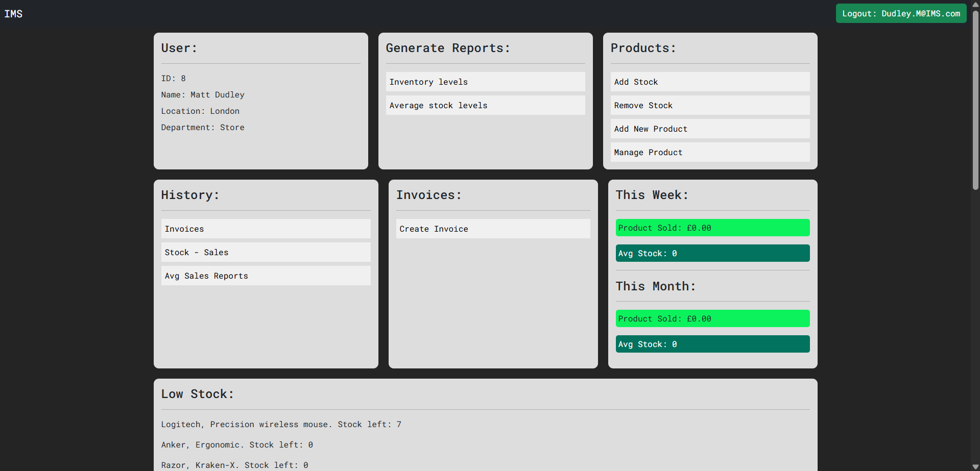Click This Week Avg Stock bar
Image resolution: width=980 pixels, height=471 pixels.
click(x=712, y=253)
